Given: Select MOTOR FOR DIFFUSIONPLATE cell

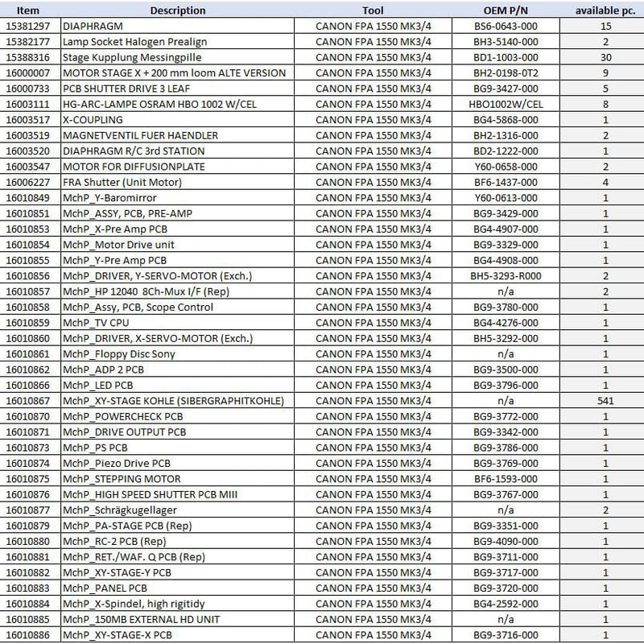Looking at the screenshot, I should pos(177,167).
